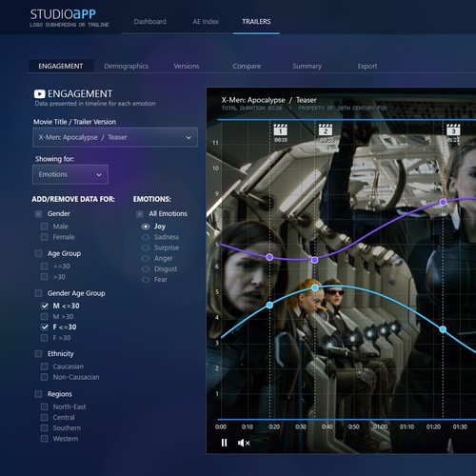
Task: Click the 01:00 time label on timeline
Action: coord(380,426)
